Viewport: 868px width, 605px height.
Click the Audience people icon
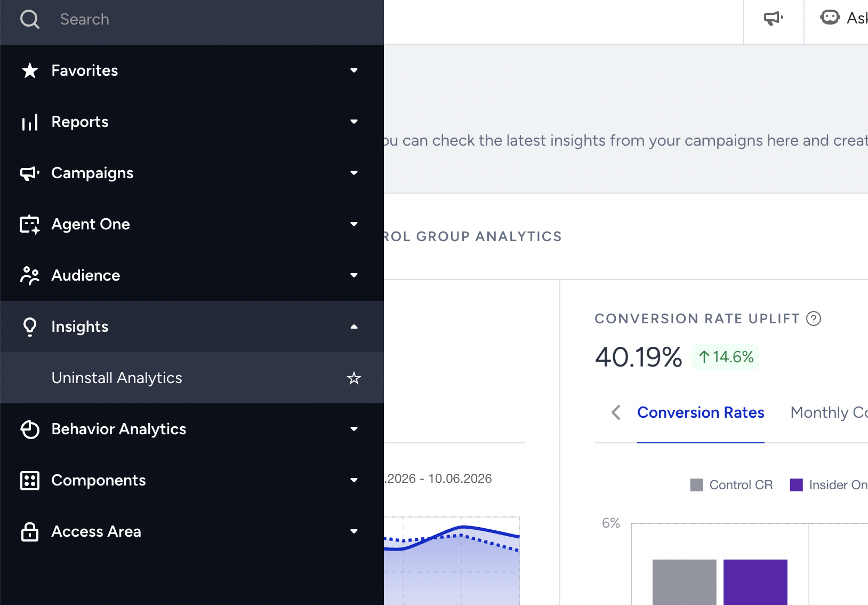(x=30, y=275)
